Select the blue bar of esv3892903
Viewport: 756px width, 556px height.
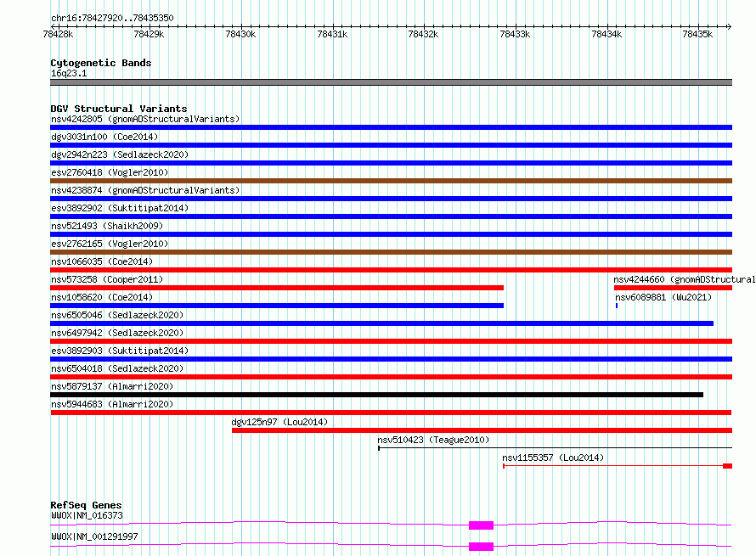(391, 359)
